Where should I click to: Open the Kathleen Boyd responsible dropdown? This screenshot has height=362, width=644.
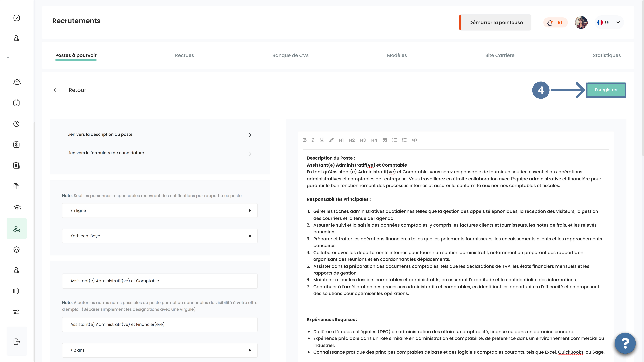click(x=160, y=236)
